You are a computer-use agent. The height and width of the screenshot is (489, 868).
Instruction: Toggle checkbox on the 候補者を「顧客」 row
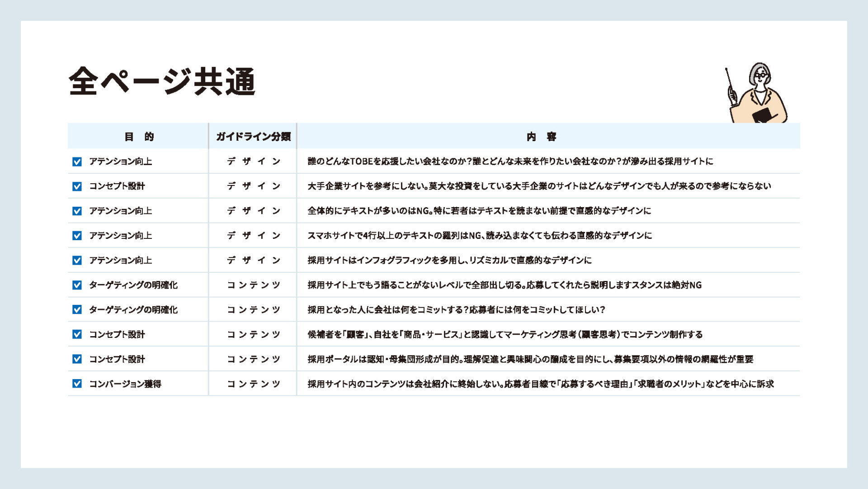(x=77, y=334)
